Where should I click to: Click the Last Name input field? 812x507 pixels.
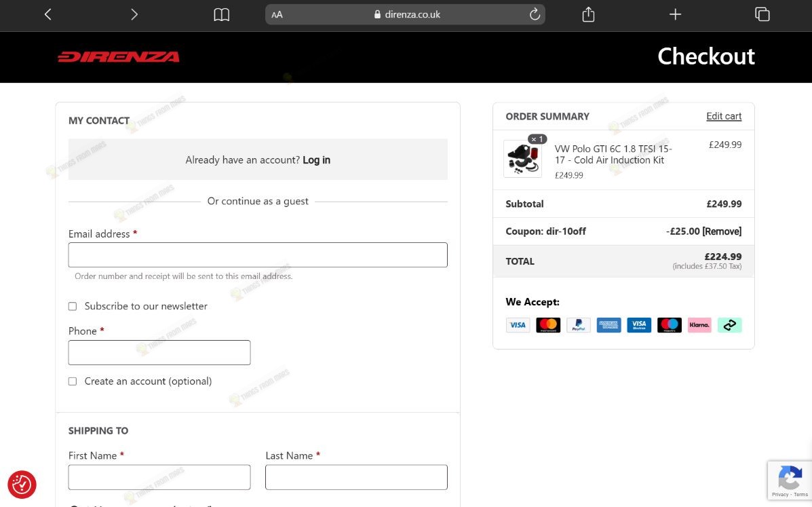tap(356, 477)
